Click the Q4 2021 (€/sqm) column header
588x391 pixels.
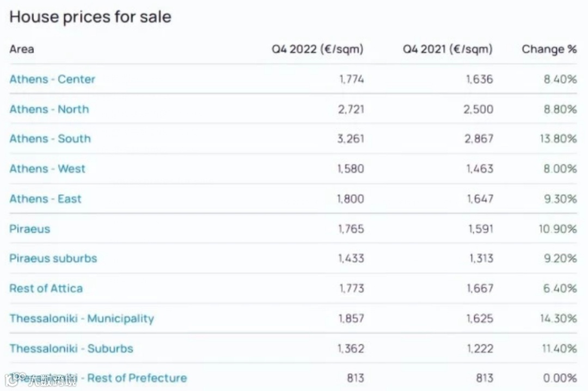pos(448,49)
